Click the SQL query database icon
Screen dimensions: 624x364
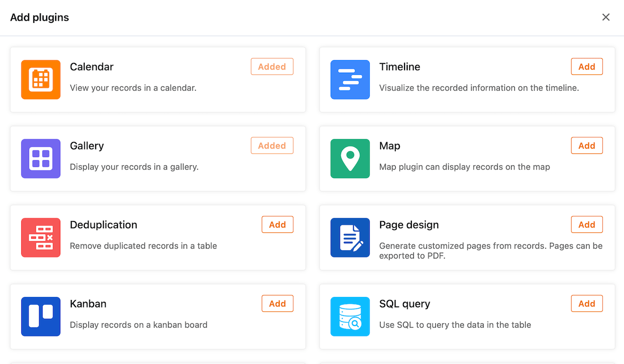coord(350,317)
